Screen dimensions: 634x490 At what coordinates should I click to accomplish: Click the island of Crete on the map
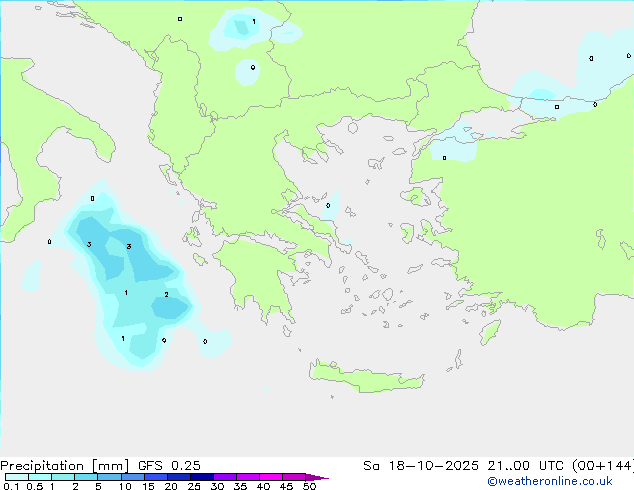(x=366, y=377)
